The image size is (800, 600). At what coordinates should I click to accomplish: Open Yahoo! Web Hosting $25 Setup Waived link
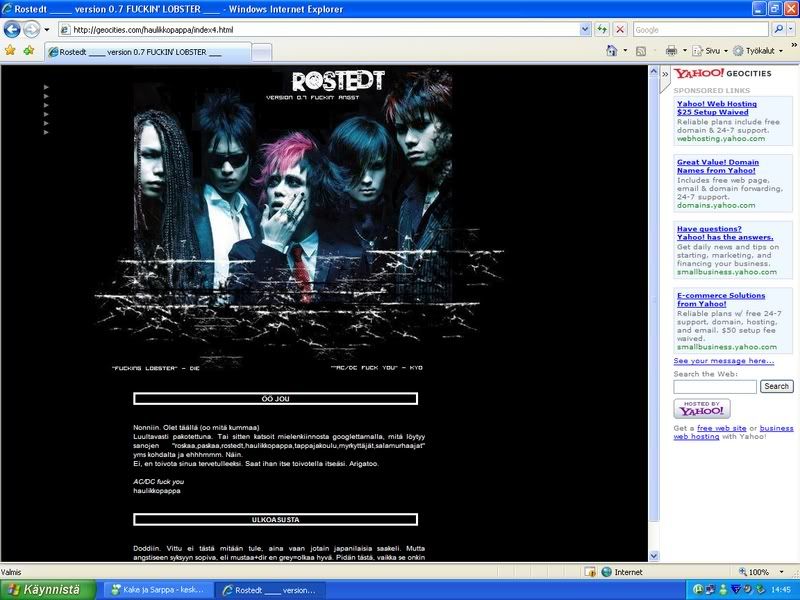tap(717, 108)
